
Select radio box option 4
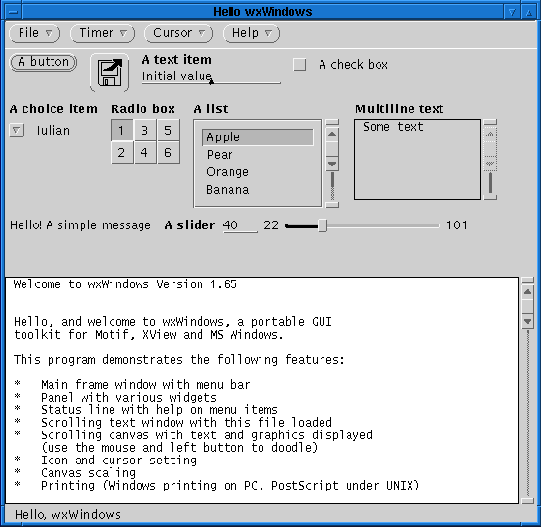(145, 153)
